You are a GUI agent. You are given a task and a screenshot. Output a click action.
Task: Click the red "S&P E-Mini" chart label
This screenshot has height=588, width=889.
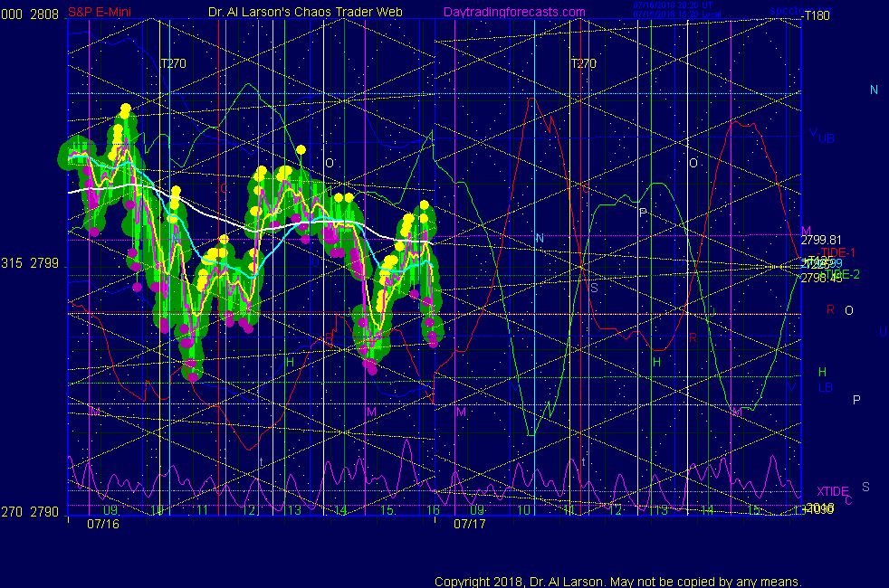click(x=100, y=12)
